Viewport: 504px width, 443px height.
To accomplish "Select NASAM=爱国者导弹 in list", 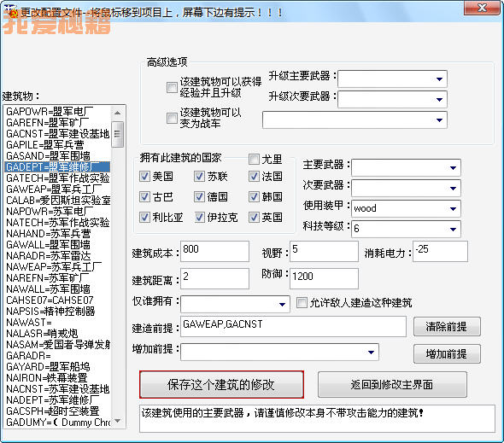I will pos(58,344).
